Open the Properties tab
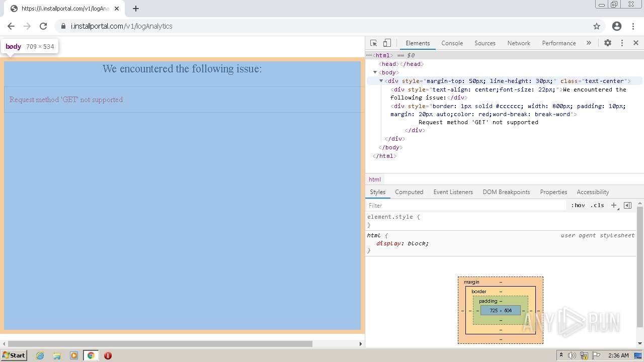Image resolution: width=644 pixels, height=362 pixels. tap(553, 192)
